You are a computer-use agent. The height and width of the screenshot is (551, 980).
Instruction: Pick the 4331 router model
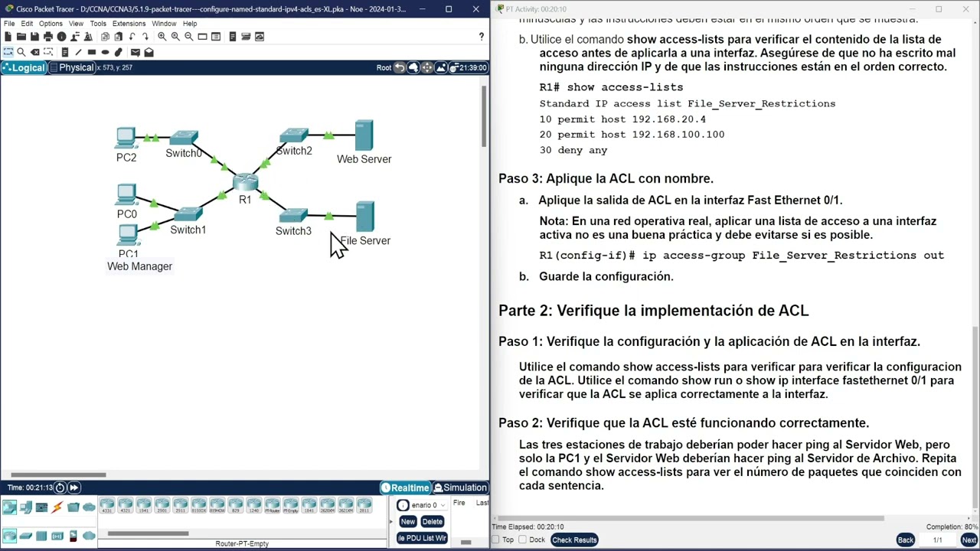[x=107, y=506]
